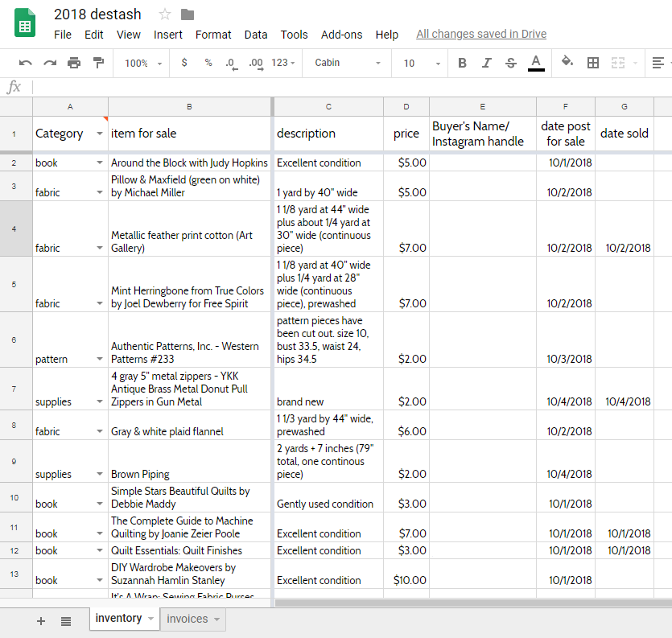The width and height of the screenshot is (672, 638).
Task: Select the paint format roller icon
Action: click(98, 63)
